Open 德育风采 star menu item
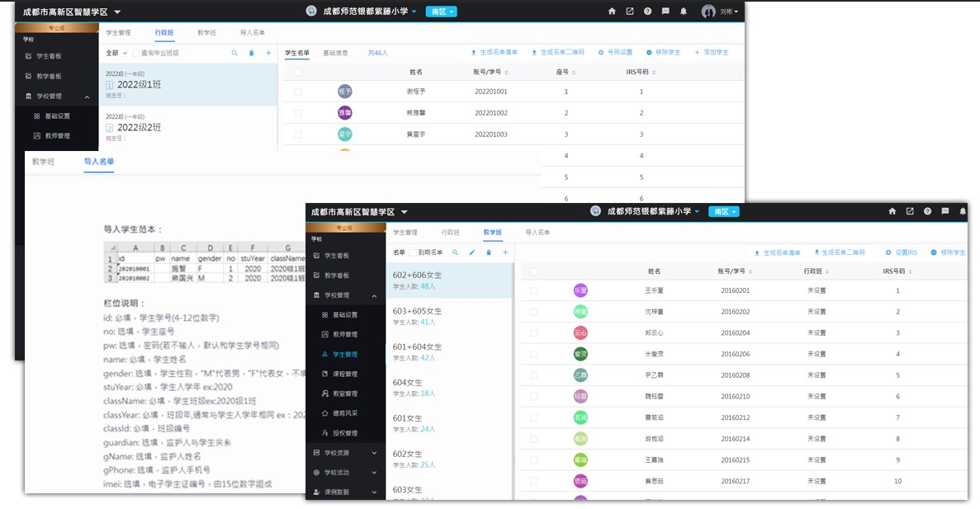This screenshot has height=509, width=980. [x=344, y=413]
